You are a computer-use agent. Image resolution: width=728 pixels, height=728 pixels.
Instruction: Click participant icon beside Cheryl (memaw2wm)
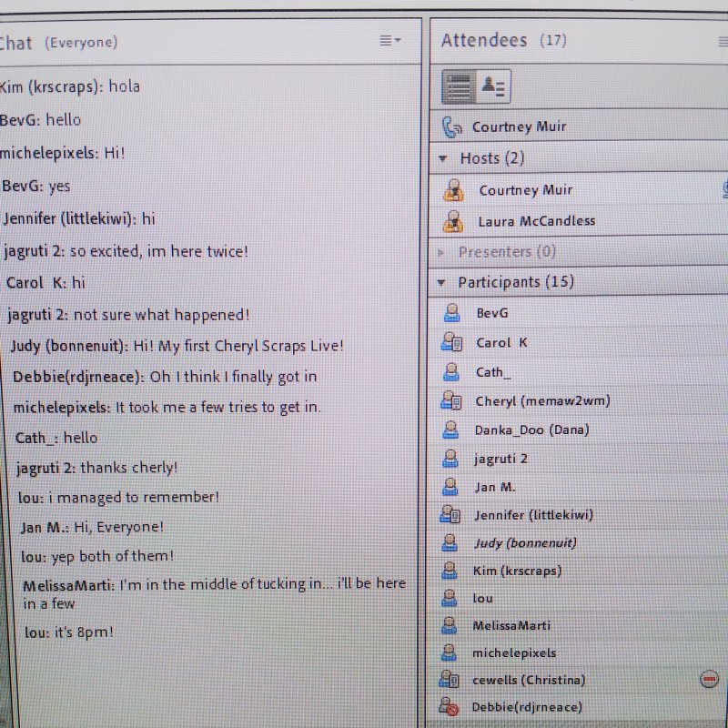(450, 400)
